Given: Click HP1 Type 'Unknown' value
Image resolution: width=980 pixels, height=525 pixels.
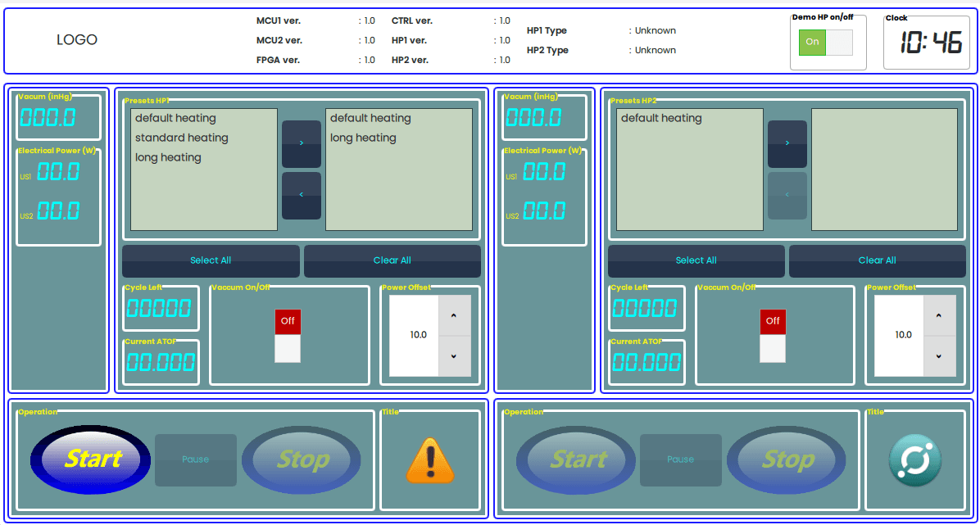Looking at the screenshot, I should 656,30.
